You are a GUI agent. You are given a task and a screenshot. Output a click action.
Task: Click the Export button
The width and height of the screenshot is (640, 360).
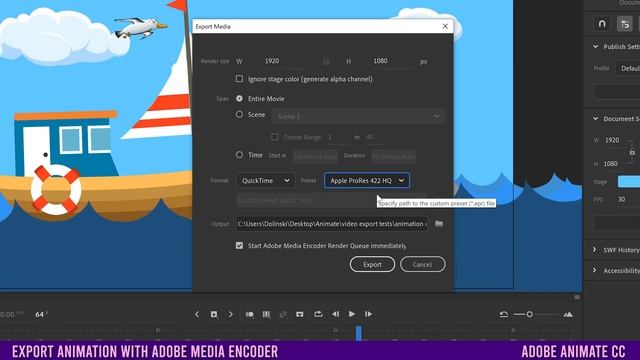tap(372, 264)
